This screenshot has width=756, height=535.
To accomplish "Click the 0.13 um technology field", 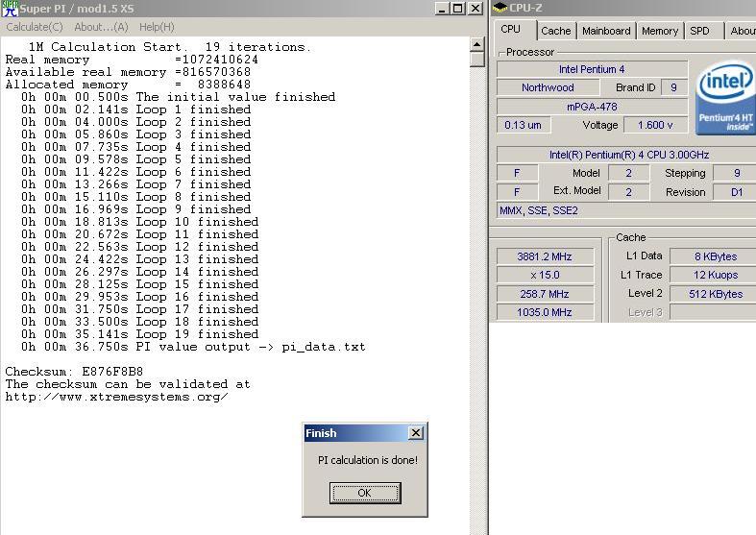I will [x=524, y=125].
